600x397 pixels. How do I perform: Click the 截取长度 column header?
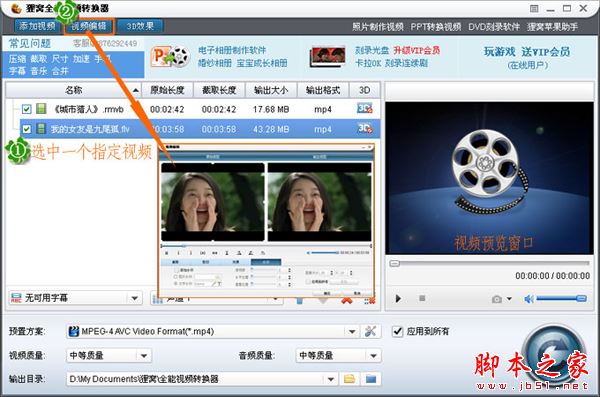tap(219, 90)
